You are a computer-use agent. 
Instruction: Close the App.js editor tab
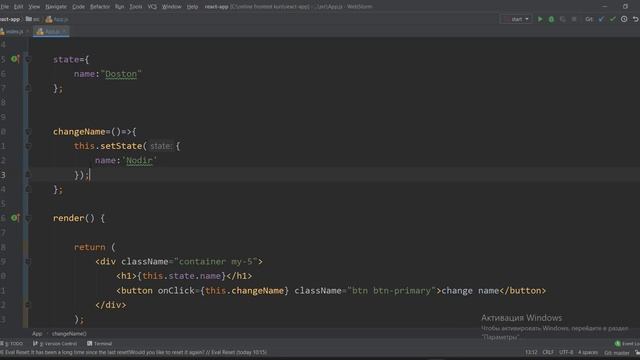coord(64,31)
